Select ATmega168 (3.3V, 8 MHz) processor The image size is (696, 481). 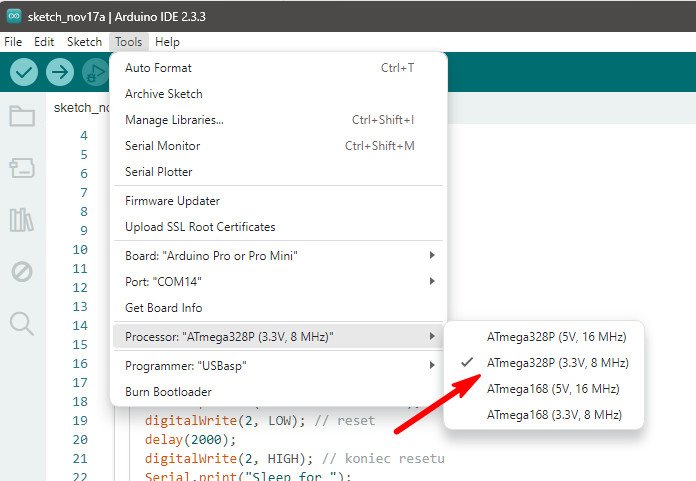[554, 414]
